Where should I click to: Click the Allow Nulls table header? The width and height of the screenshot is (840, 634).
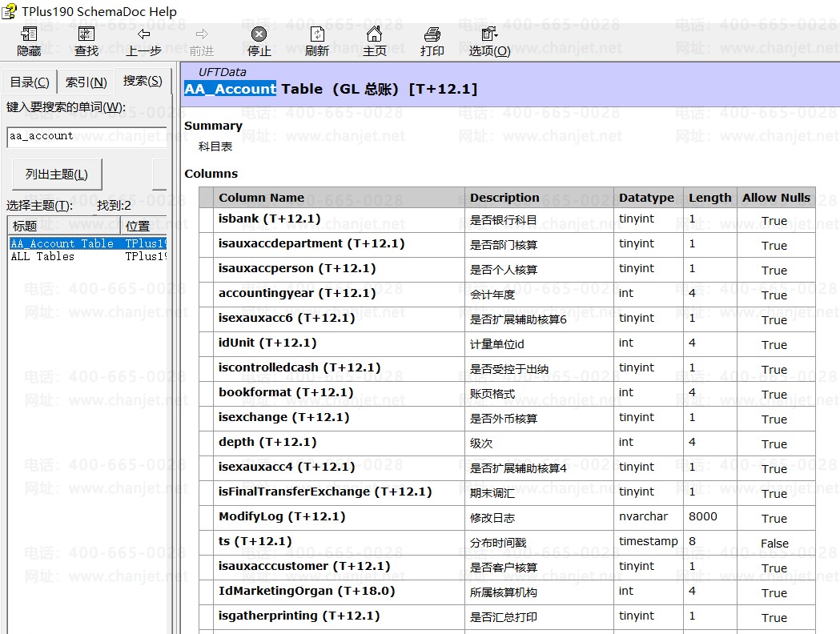[776, 198]
